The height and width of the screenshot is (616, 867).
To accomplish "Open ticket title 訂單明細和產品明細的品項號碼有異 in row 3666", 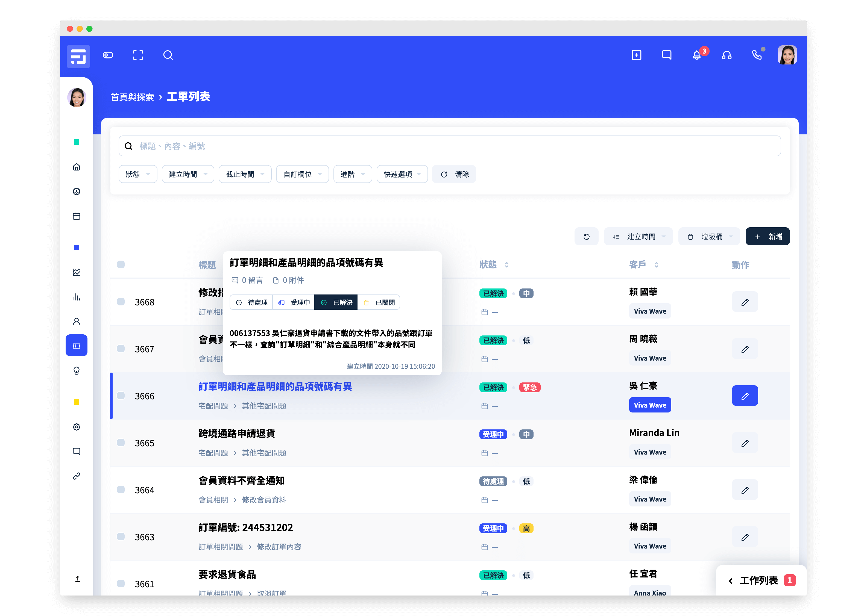I will (x=275, y=387).
